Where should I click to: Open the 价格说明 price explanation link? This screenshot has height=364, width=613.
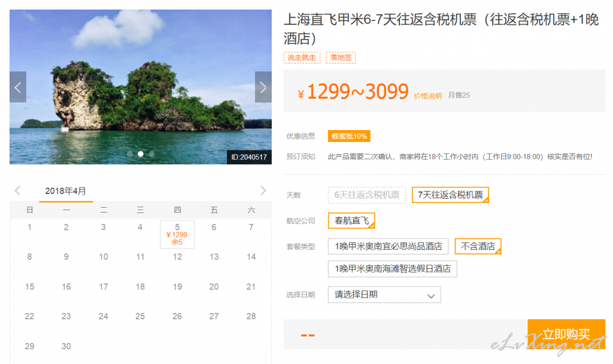point(427,96)
